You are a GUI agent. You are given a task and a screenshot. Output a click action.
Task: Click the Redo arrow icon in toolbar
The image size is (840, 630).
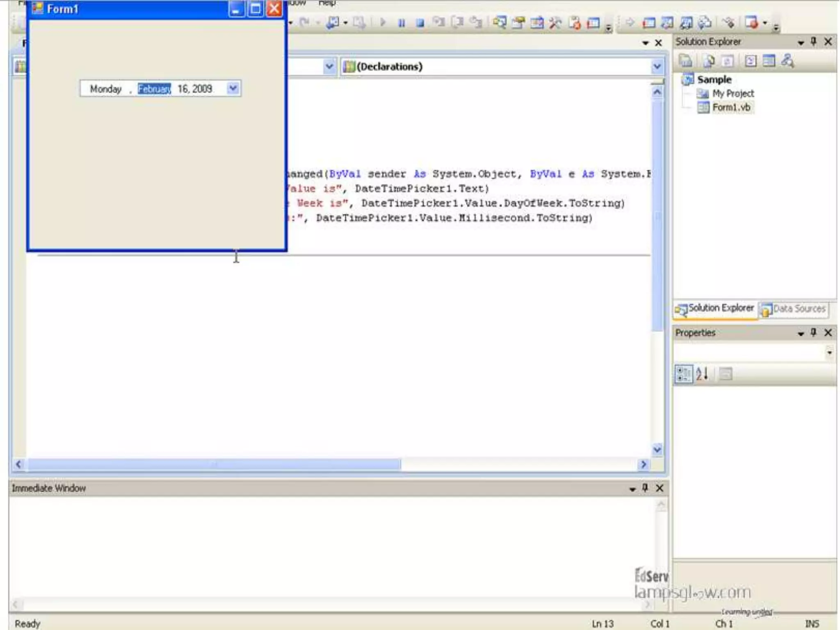(304, 22)
